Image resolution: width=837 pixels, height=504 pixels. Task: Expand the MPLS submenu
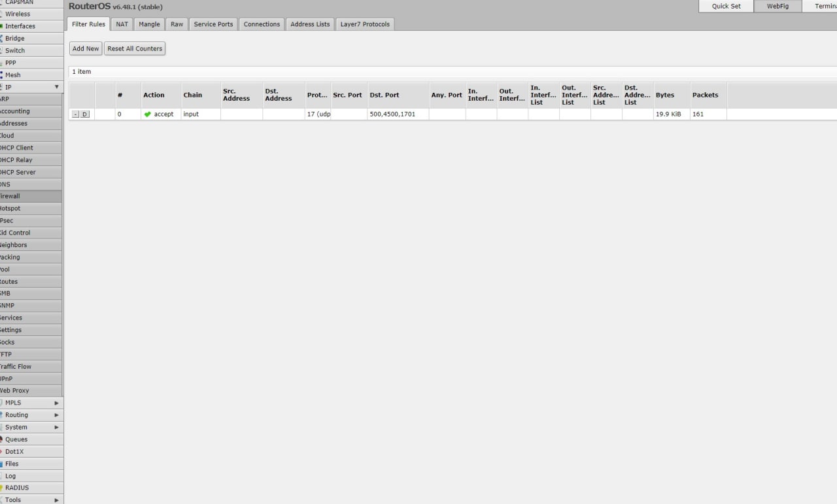click(56, 403)
